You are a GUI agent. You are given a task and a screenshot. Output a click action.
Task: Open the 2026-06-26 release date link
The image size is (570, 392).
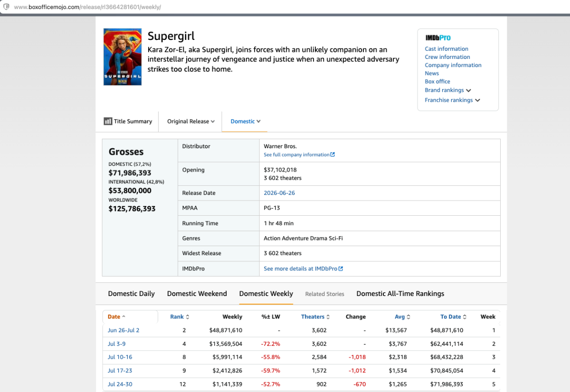280,193
